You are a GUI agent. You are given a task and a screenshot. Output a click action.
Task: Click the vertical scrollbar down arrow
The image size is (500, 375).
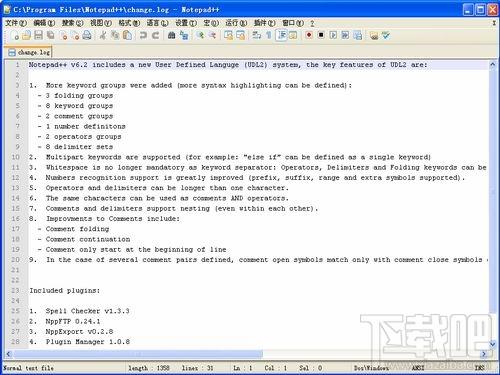492,343
